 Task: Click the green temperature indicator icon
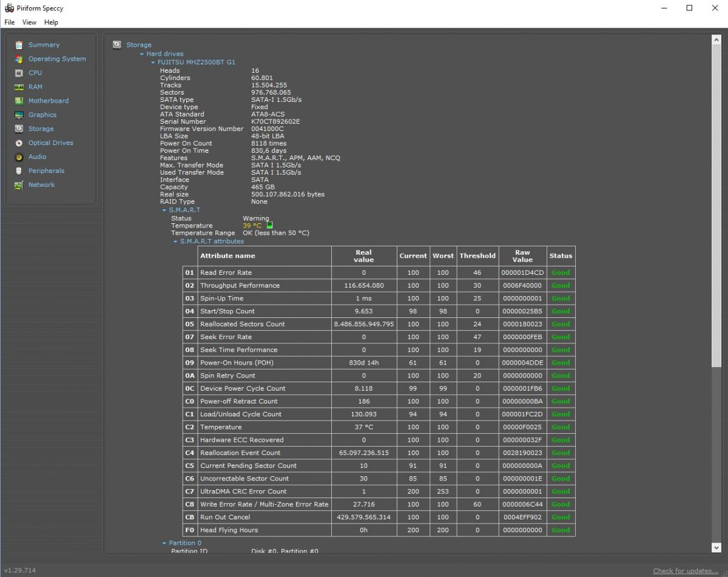click(269, 225)
